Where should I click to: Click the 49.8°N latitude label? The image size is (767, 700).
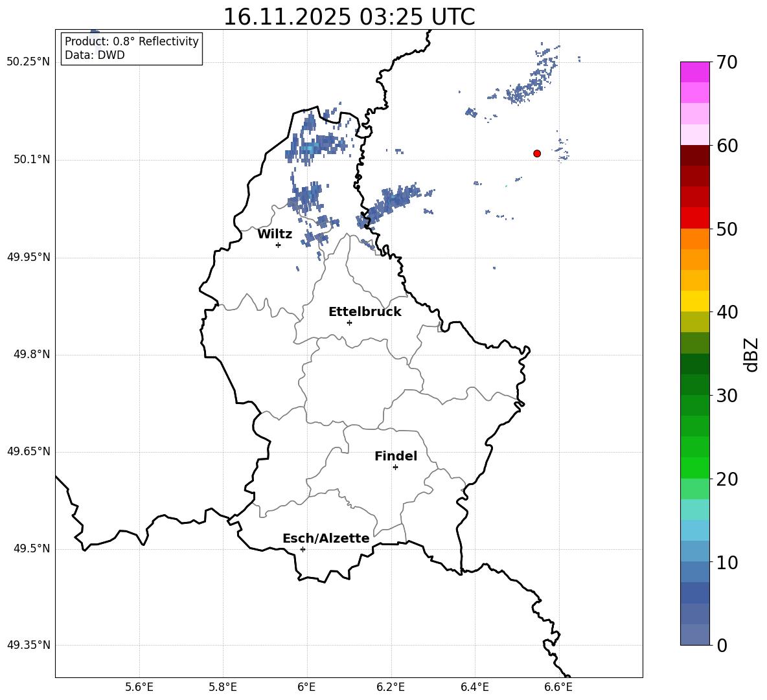[32, 354]
